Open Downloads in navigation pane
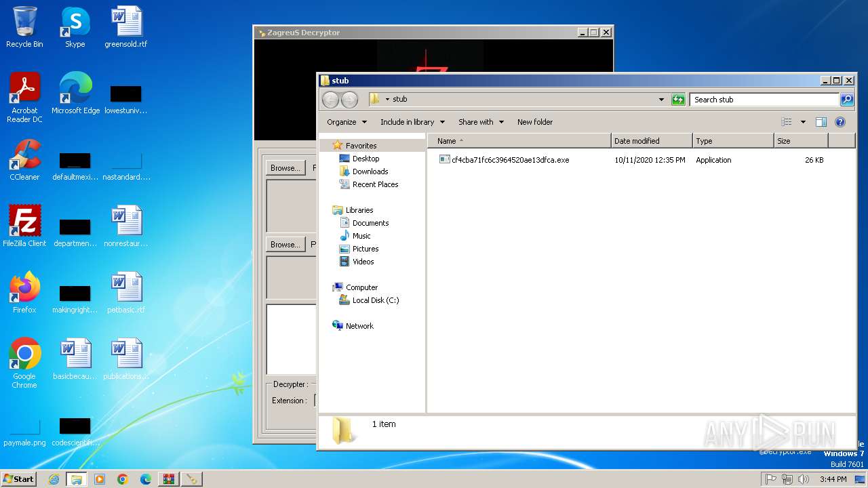This screenshot has width=868, height=488. click(370, 171)
